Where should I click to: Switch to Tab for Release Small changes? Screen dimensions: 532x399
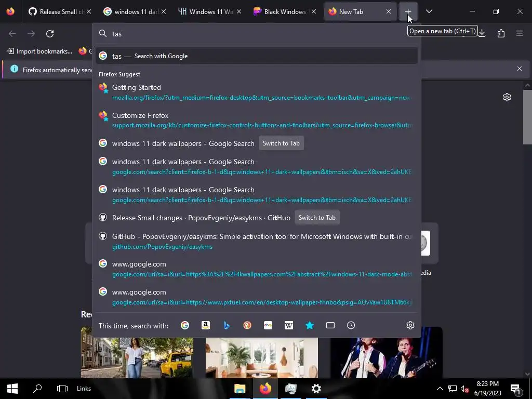pyautogui.click(x=317, y=218)
